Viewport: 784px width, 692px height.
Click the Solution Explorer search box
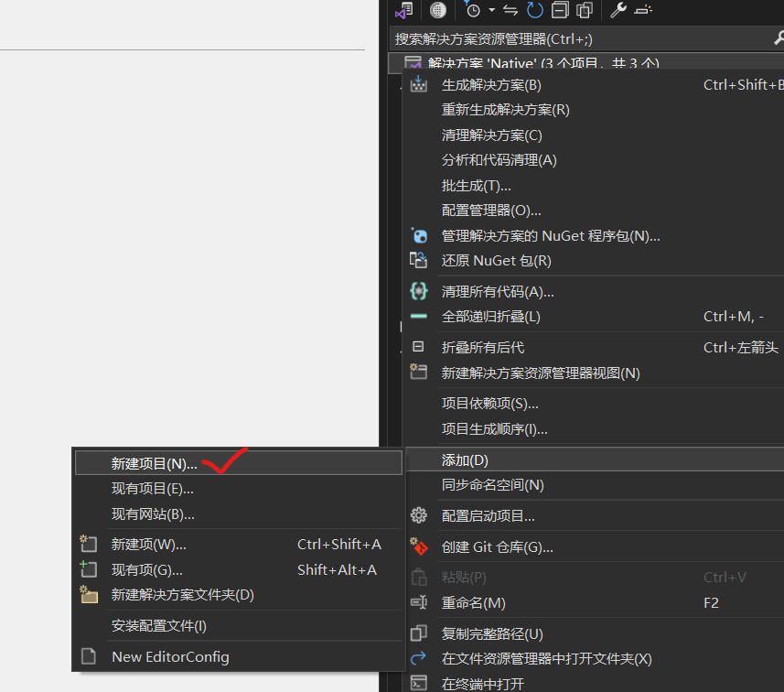pyautogui.click(x=549, y=40)
